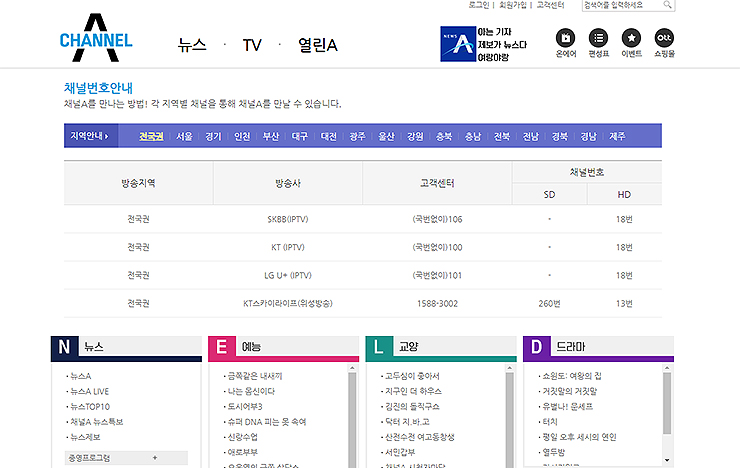
Task: Open the N 뉴스 category header
Action: 126,347
